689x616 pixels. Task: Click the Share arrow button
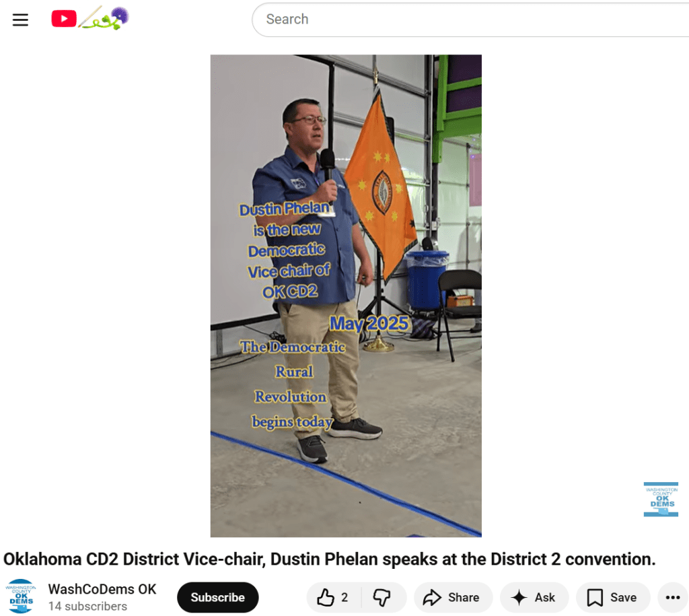453,597
